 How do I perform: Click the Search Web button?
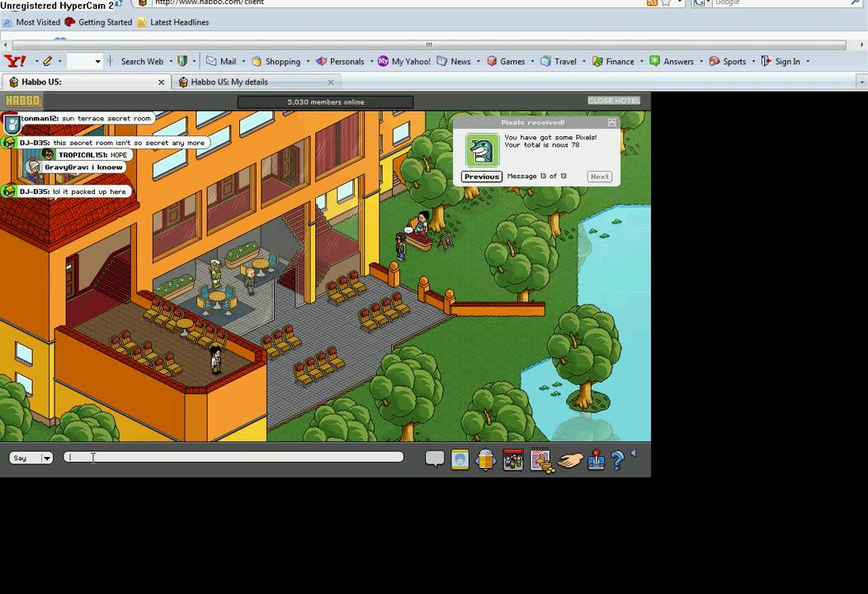coord(142,61)
